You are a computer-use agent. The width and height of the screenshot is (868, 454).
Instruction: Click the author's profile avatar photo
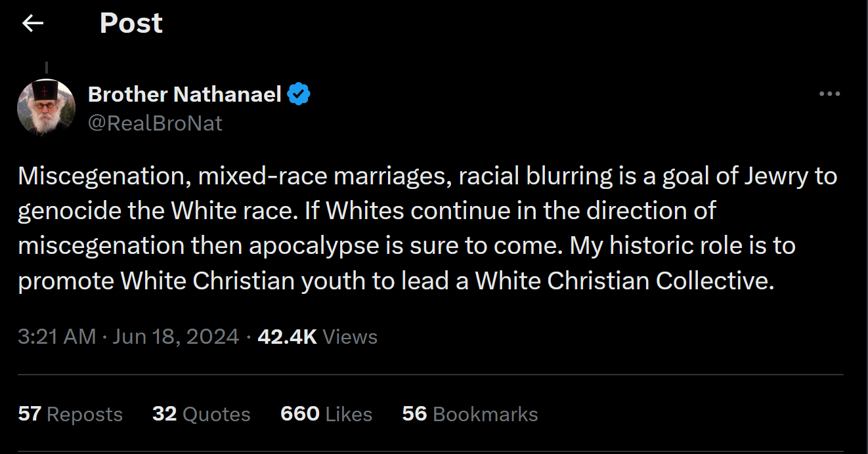click(x=46, y=107)
